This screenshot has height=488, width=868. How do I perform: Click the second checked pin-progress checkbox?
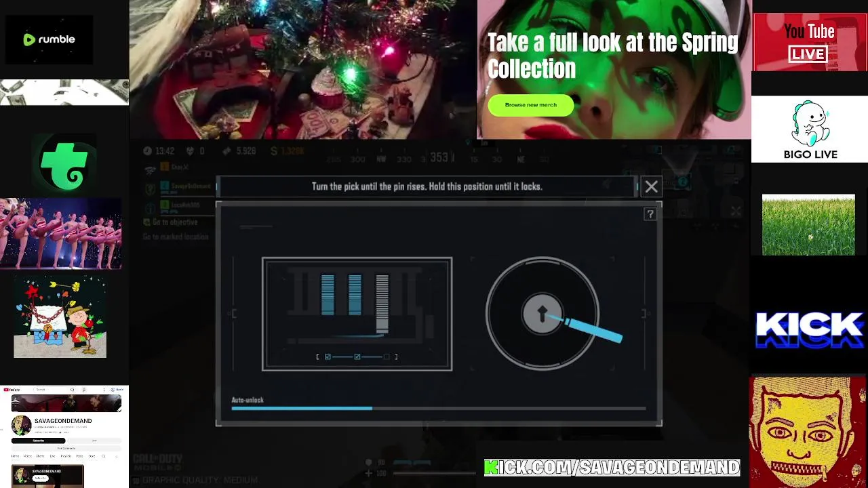click(x=357, y=357)
